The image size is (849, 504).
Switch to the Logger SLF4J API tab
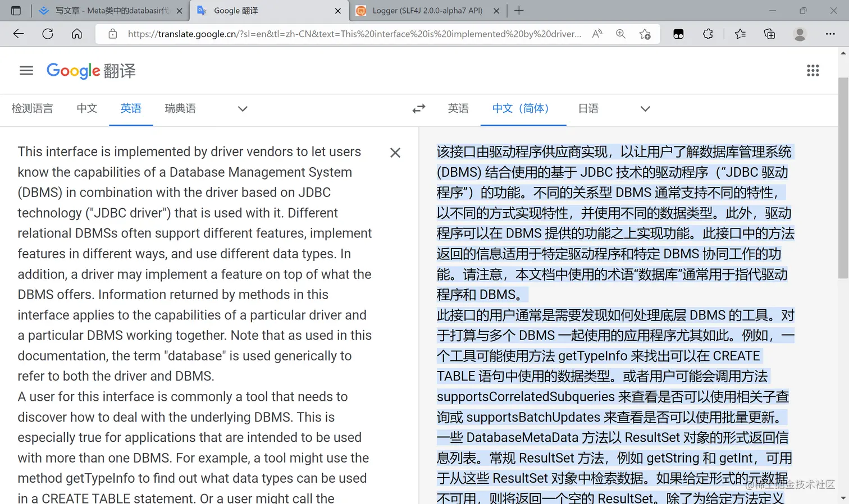coord(428,11)
